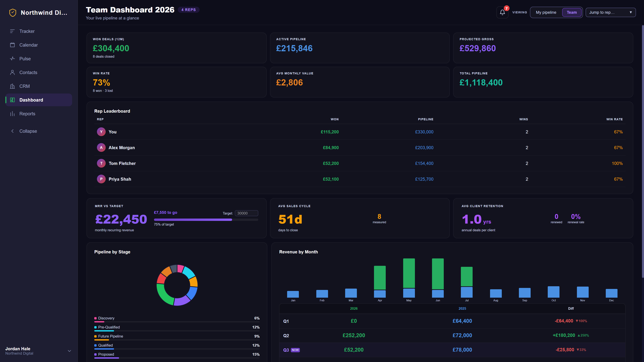The width and height of the screenshot is (644, 362).
Task: Click the MRR target progress bar
Action: point(206,220)
